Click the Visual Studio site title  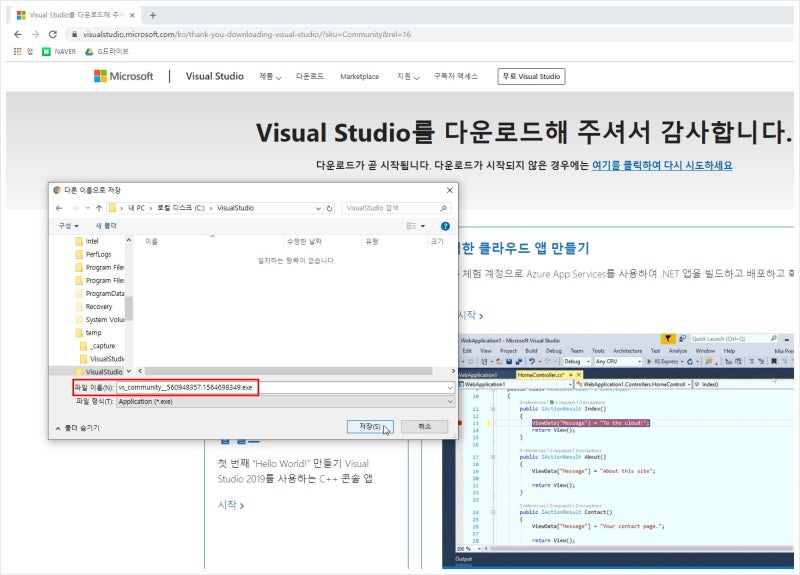(x=214, y=76)
